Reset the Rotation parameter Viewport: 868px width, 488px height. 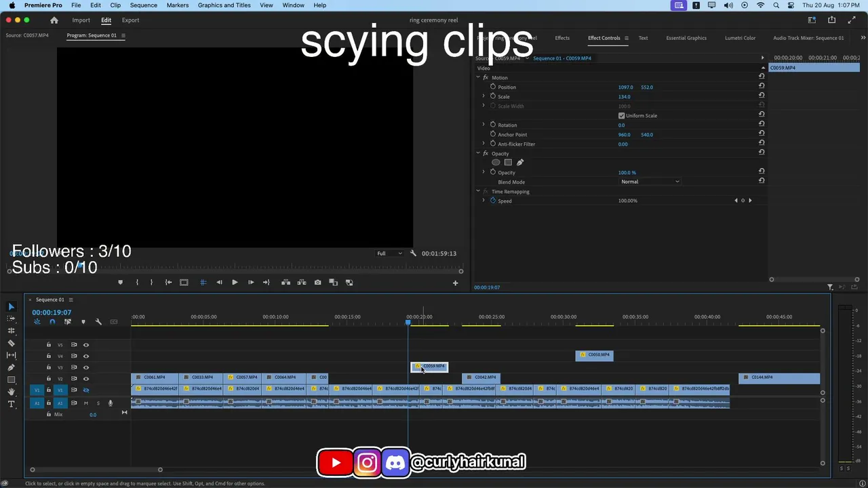(x=762, y=124)
